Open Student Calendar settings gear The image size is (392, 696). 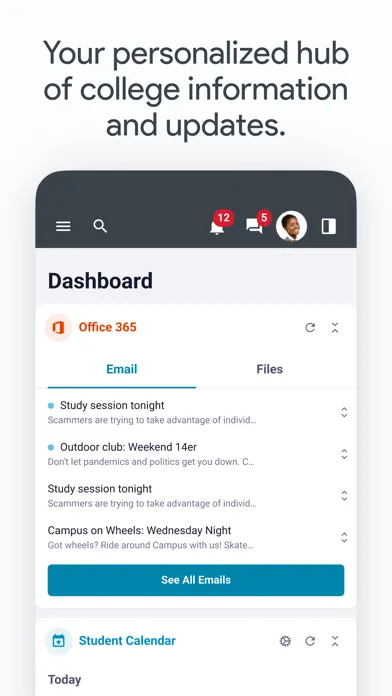point(285,641)
